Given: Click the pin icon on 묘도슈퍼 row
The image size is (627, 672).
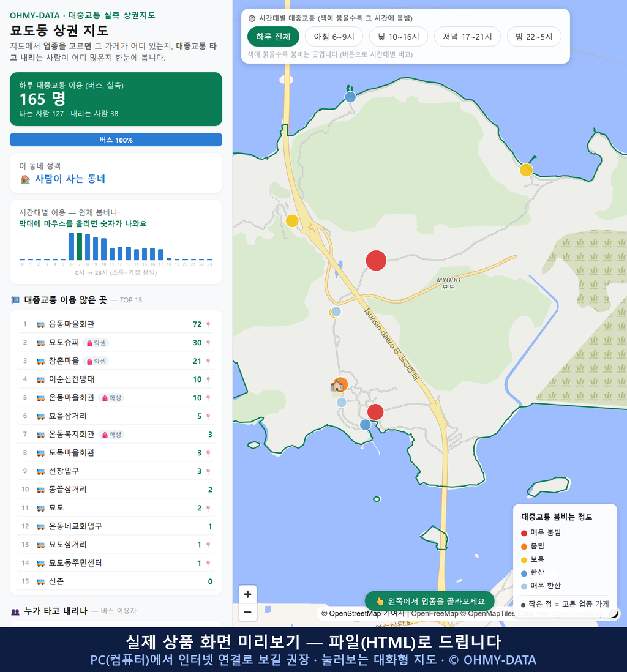Looking at the screenshot, I should coord(208,343).
